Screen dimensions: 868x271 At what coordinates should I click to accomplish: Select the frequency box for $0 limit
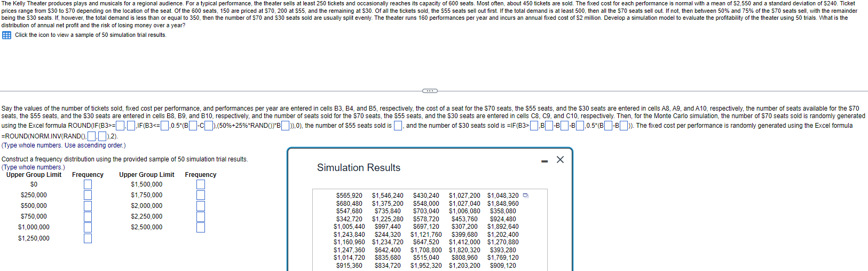[x=88, y=184]
